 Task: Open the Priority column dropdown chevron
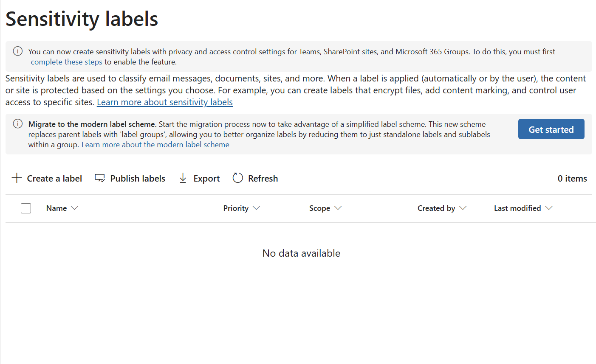point(256,208)
